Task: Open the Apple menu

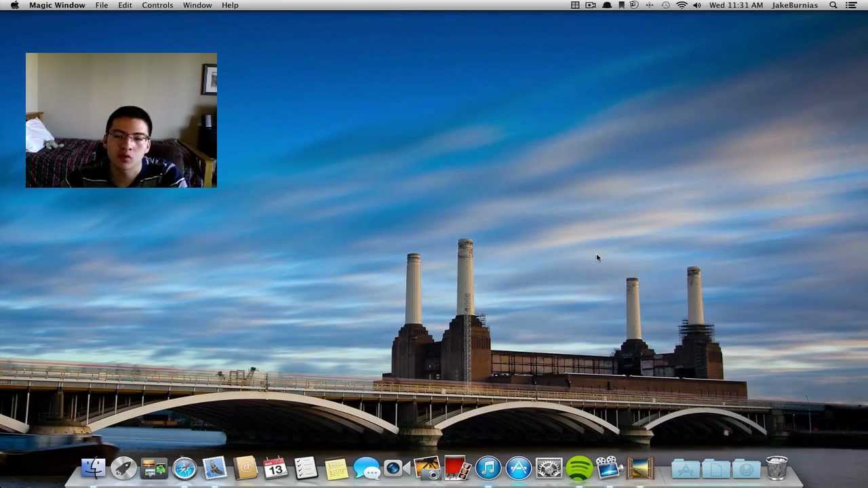Action: coord(14,5)
